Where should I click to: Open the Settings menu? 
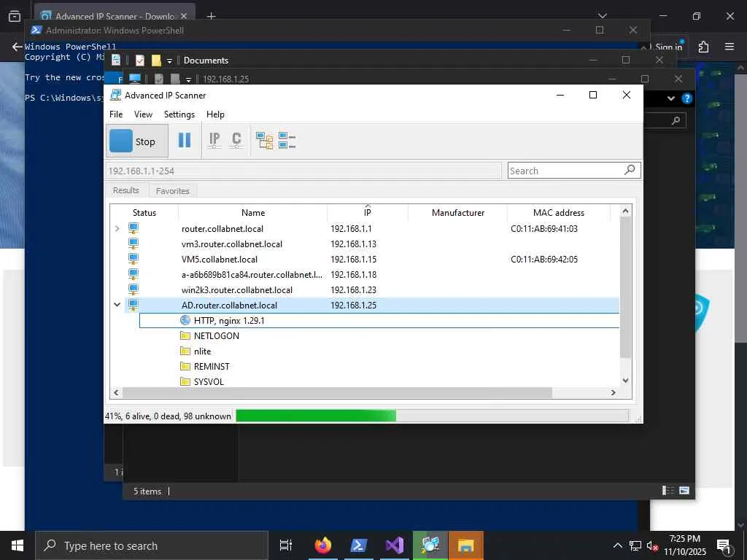click(x=179, y=114)
